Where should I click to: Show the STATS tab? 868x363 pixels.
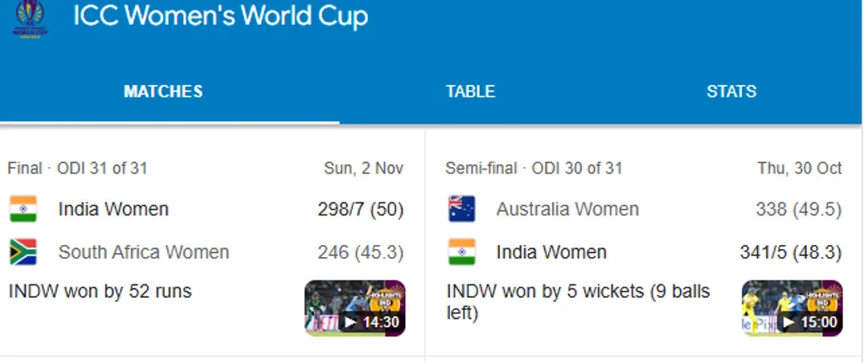tap(731, 92)
